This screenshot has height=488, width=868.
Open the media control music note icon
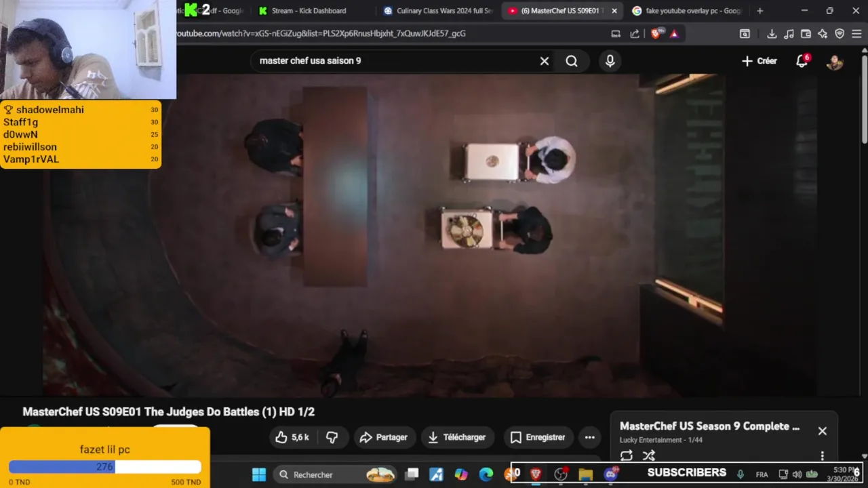click(x=789, y=34)
